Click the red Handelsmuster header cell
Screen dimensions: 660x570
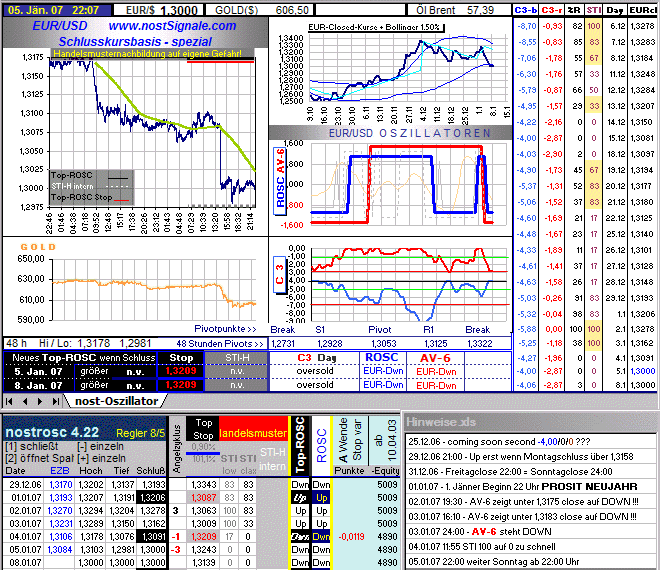[253, 428]
